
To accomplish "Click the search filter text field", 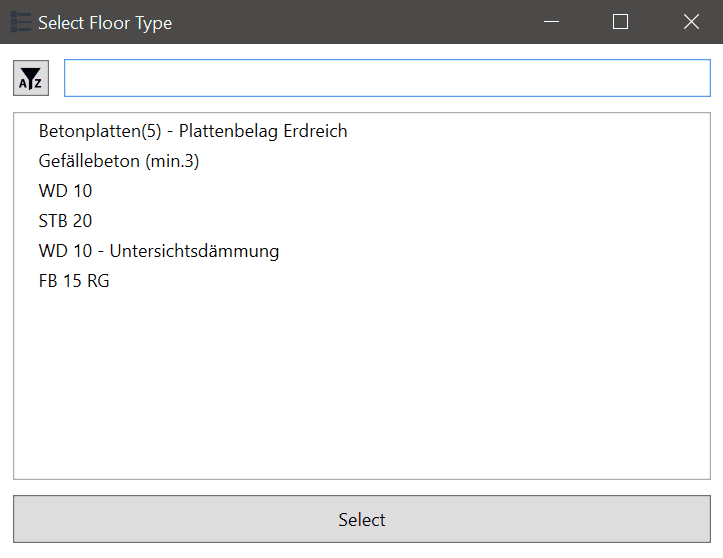I will click(x=387, y=78).
